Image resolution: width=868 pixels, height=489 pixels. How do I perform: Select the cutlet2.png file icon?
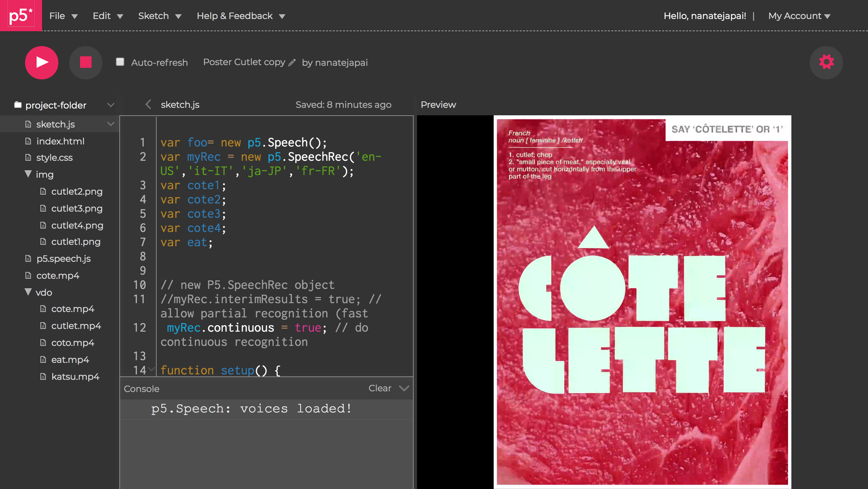point(43,191)
